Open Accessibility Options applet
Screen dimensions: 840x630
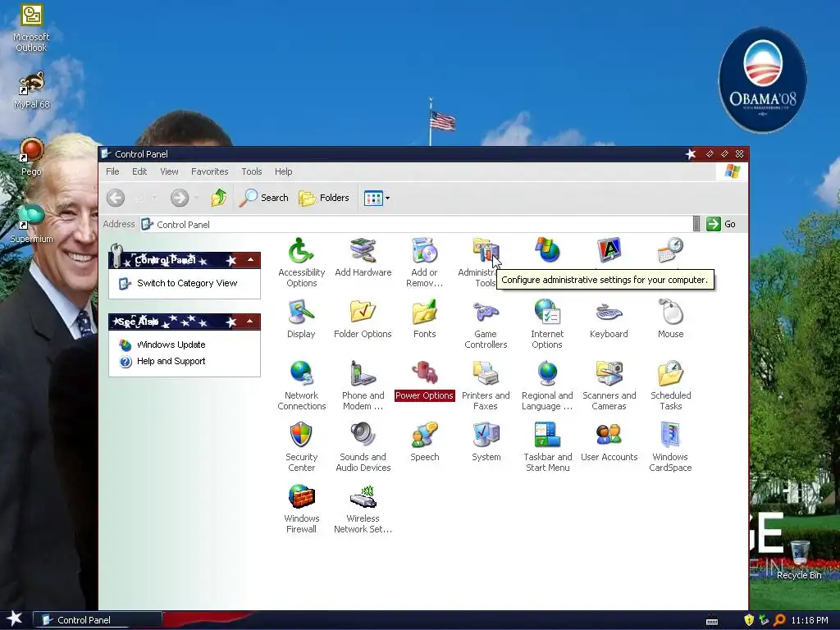pos(301,262)
